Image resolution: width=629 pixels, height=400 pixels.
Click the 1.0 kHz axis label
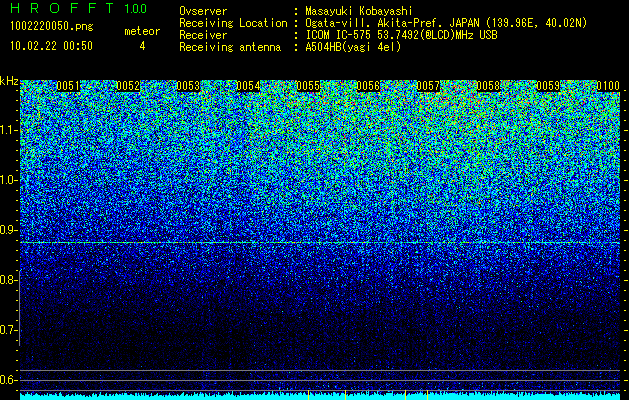(x=8, y=180)
